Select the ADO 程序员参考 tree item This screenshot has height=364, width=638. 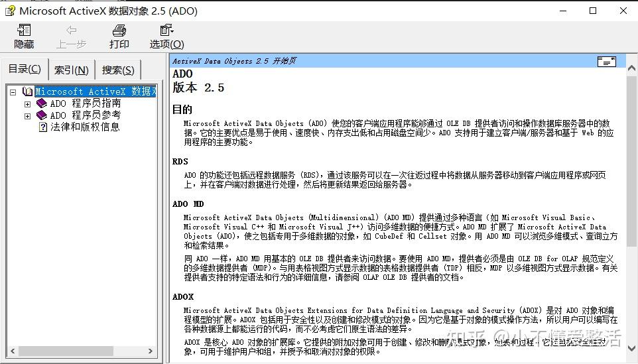point(86,115)
